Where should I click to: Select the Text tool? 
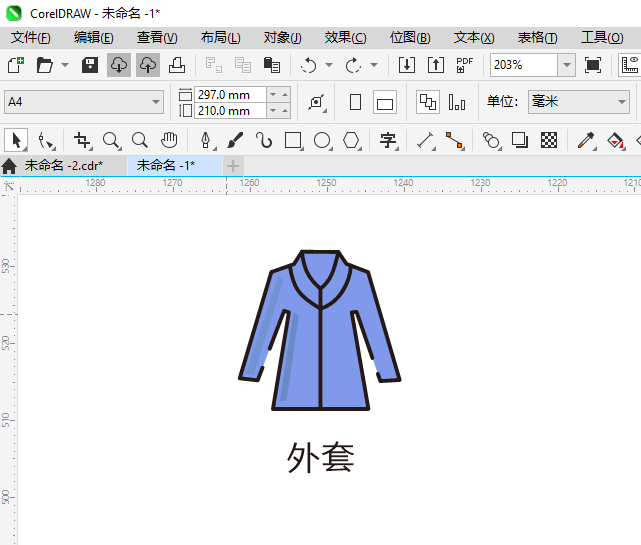click(388, 141)
